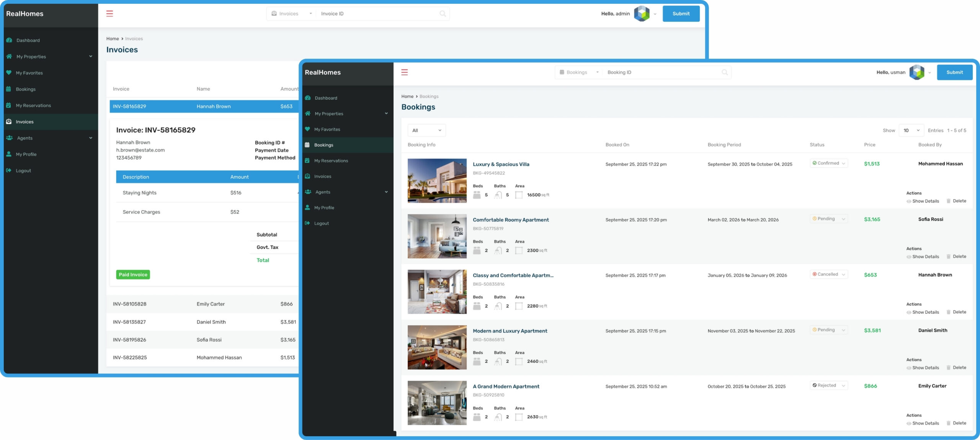Delete the Hannah Brown Classy Apartment booking
980x440 pixels.
956,312
